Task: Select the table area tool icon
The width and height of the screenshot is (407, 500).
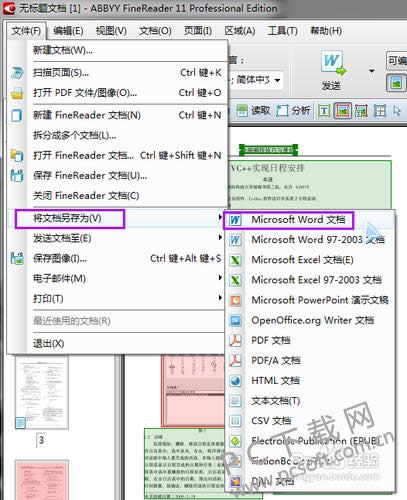Action: (380, 111)
